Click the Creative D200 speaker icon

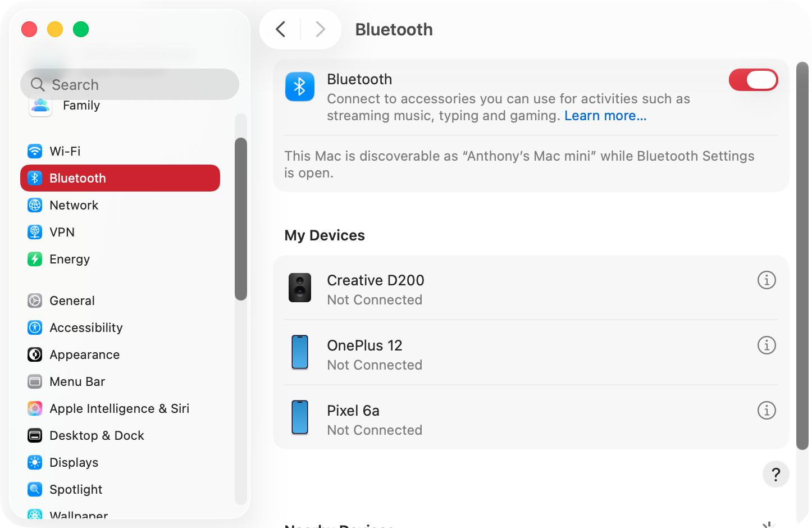coord(300,288)
